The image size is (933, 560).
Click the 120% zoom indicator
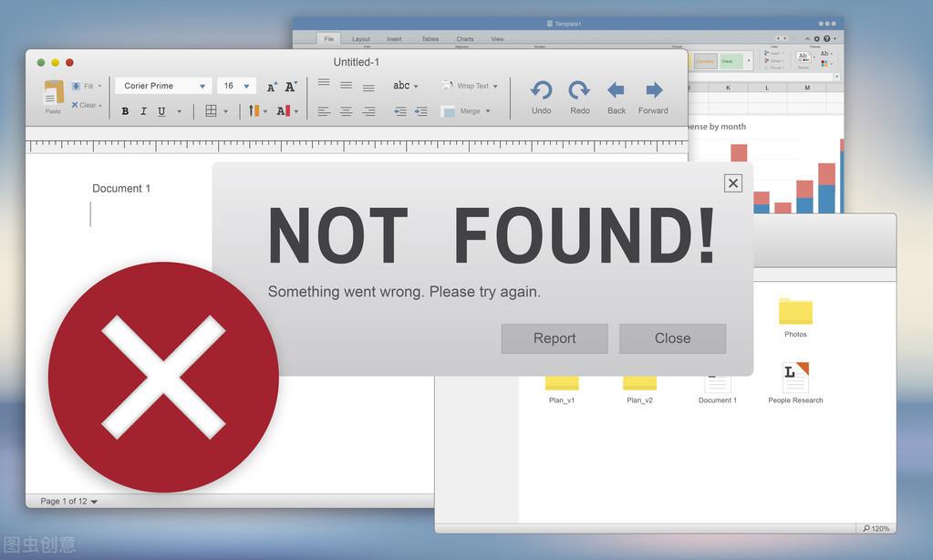876,528
